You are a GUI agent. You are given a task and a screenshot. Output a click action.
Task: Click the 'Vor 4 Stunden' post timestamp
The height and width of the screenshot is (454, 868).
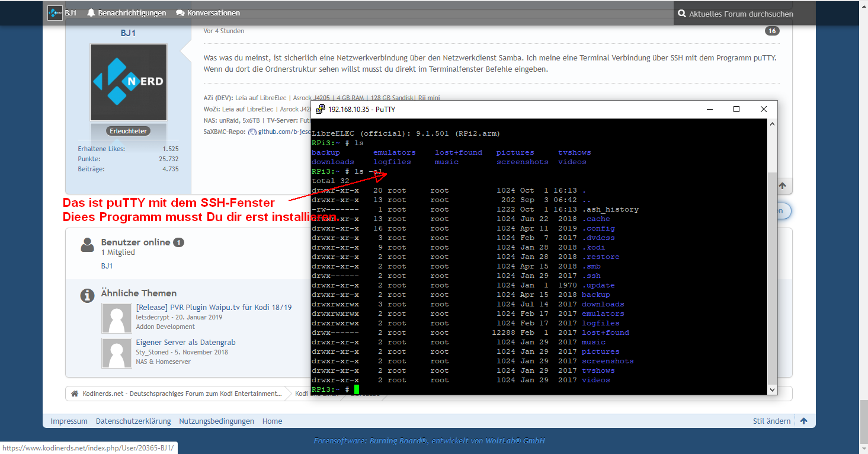pyautogui.click(x=224, y=31)
